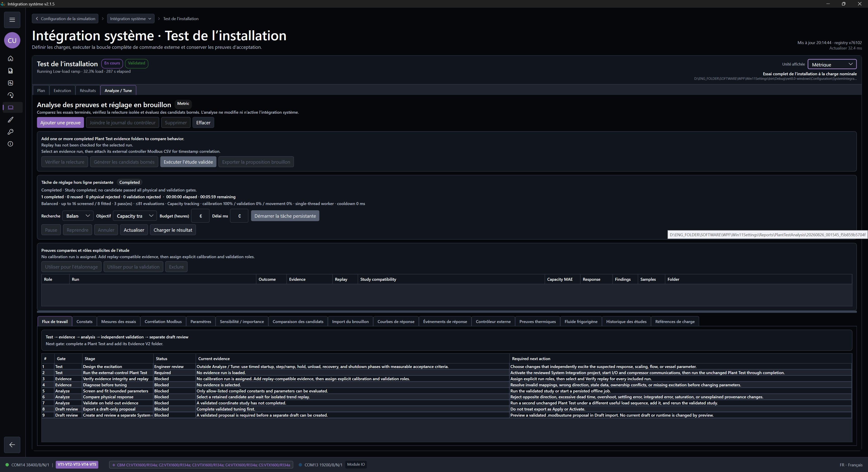
Task: Open the activity pulse monitor icon
Action: click(10, 83)
